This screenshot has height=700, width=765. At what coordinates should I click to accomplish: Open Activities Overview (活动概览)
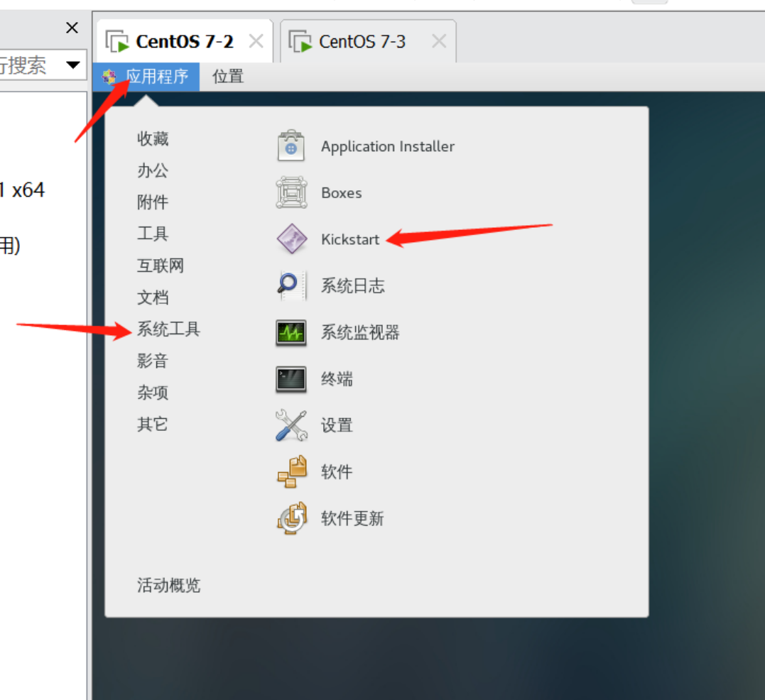[168, 585]
